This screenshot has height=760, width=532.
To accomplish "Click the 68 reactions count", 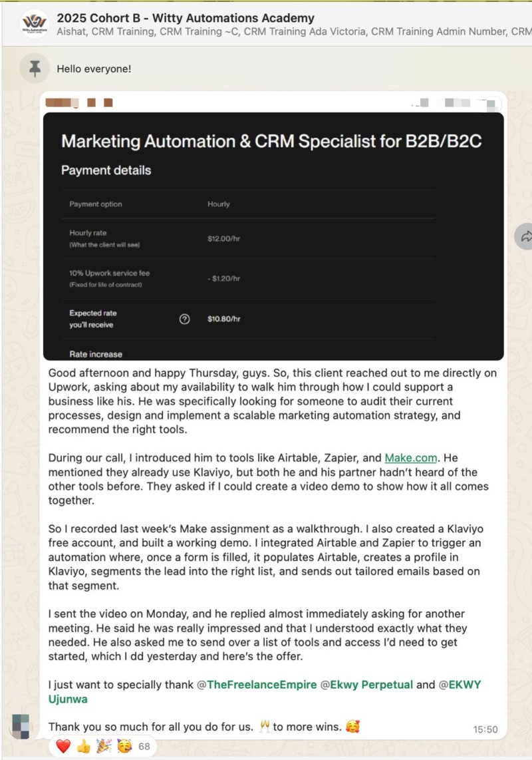I will tap(144, 747).
